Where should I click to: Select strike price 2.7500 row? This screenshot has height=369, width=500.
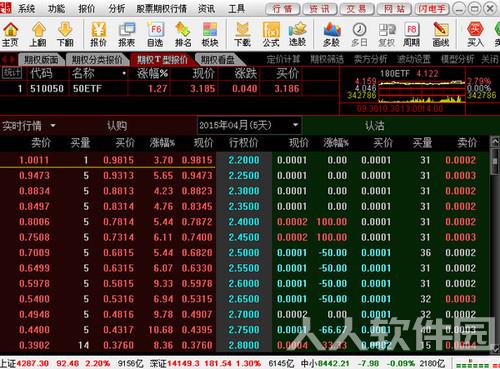click(244, 329)
